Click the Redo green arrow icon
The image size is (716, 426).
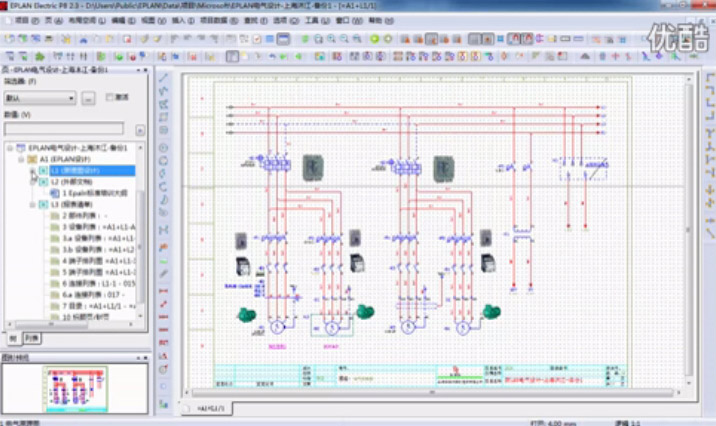tap(284, 57)
